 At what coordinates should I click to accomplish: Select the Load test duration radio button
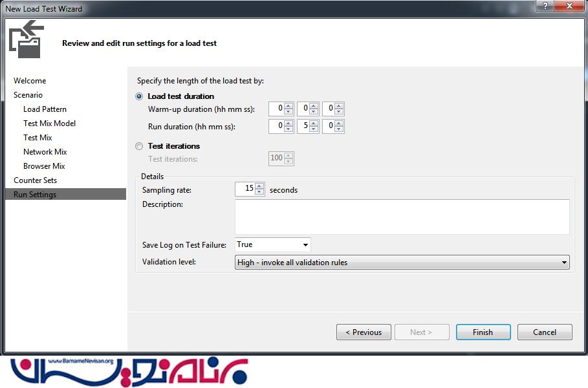pos(139,96)
